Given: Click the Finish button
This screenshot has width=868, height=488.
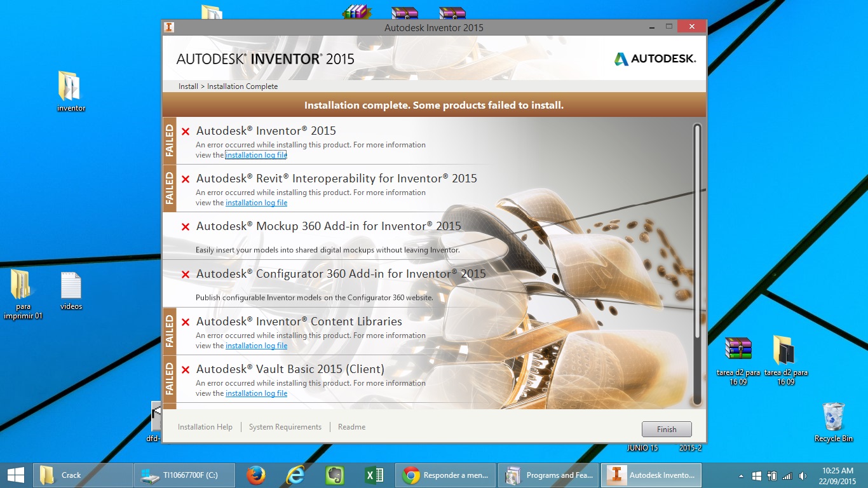Looking at the screenshot, I should (x=666, y=429).
